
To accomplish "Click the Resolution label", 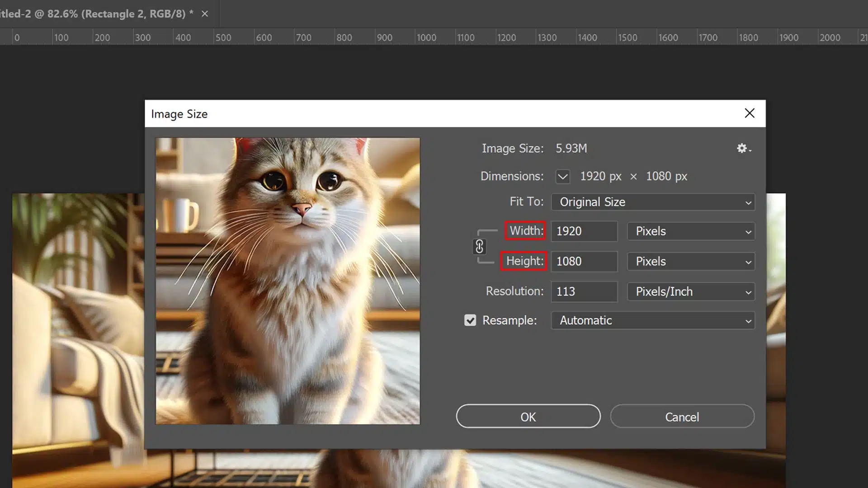I will (x=514, y=291).
